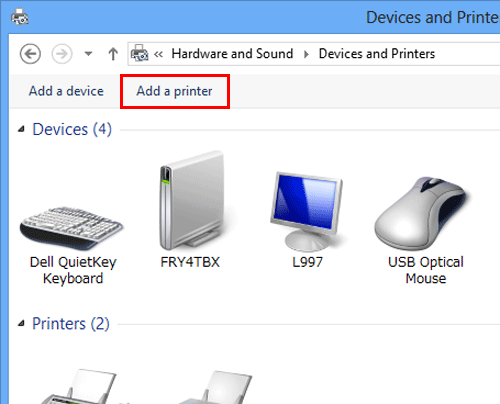Select the FRY4TBX external drive icon
Viewport: 500px width, 404px height.
click(x=192, y=200)
